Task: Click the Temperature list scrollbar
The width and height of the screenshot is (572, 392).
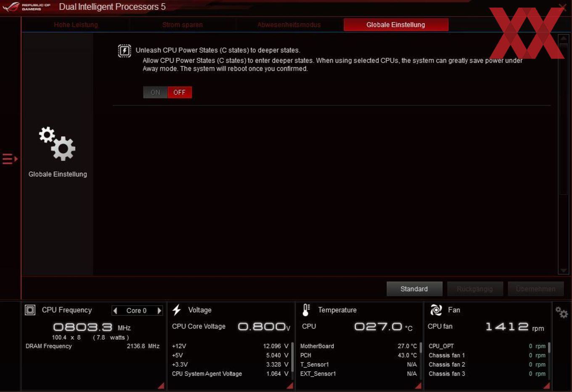Action: point(421,360)
